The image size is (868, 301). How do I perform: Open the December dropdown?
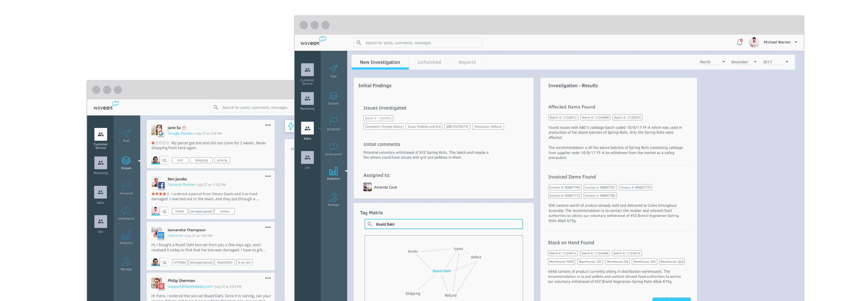tap(744, 62)
